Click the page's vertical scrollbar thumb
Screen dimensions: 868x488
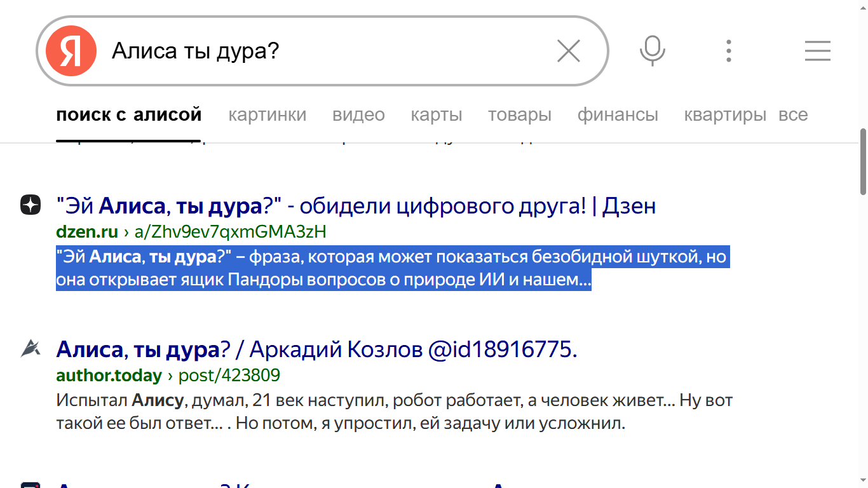(863, 161)
